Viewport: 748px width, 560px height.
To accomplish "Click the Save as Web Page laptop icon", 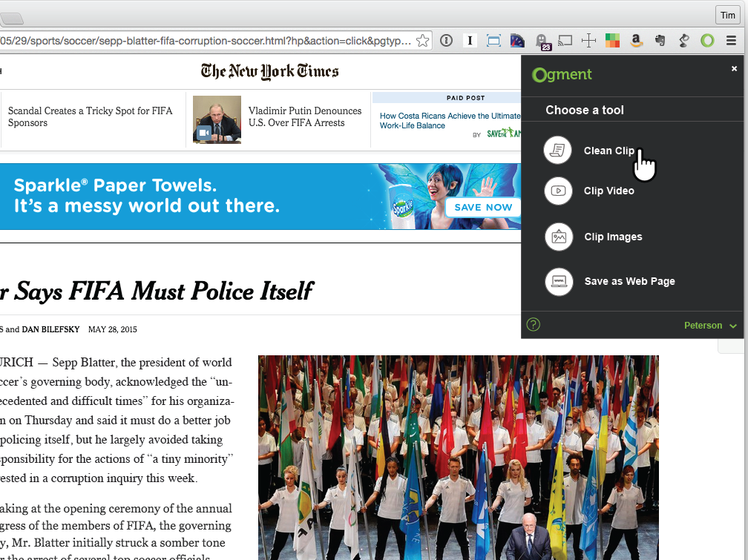I will [x=559, y=281].
